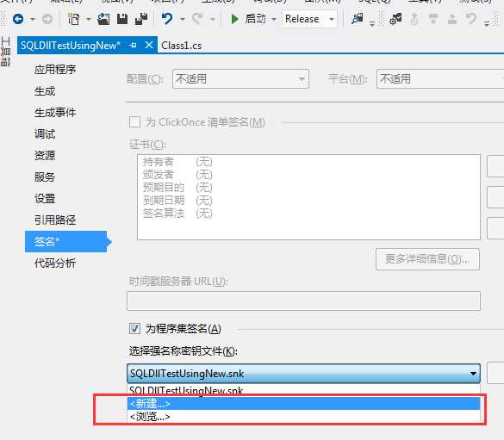504x440 pixels.
Task: Click the save all files icon
Action: [141, 19]
